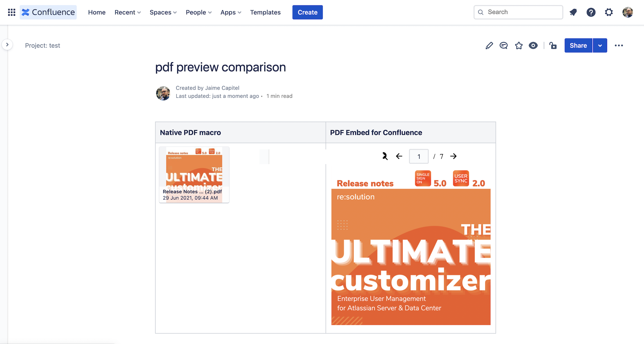This screenshot has height=344, width=644.
Task: Open the native PDF thumbnail preview
Action: pyautogui.click(x=194, y=175)
